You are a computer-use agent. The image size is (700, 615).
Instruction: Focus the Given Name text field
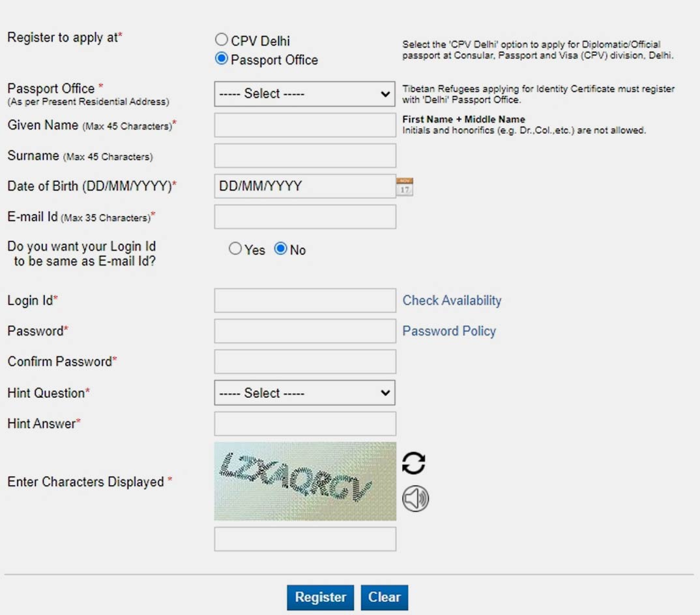[304, 125]
